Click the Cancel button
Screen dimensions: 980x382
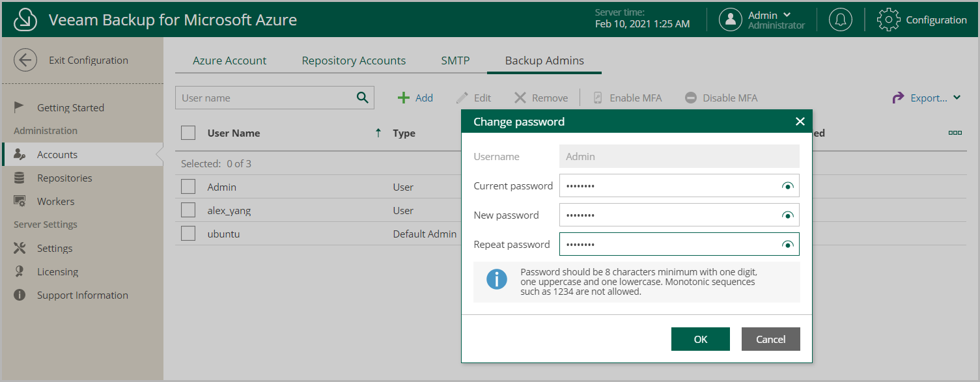coord(771,339)
